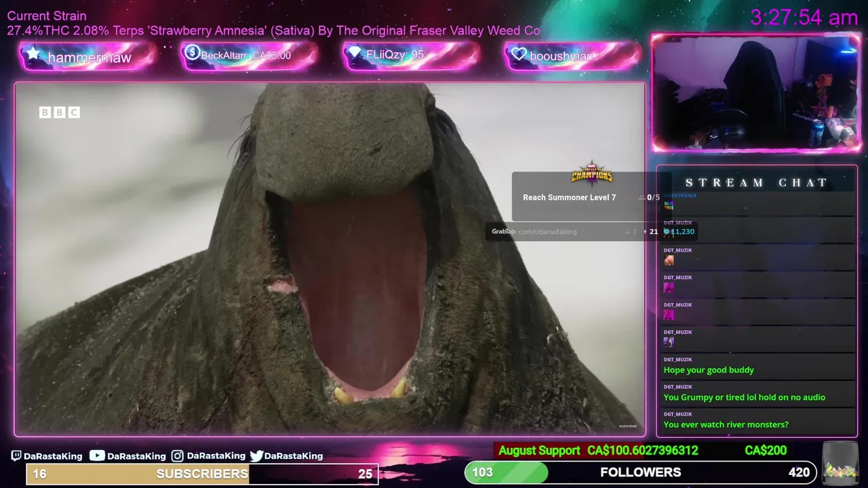Click the star icon beside hammermaw

point(33,54)
